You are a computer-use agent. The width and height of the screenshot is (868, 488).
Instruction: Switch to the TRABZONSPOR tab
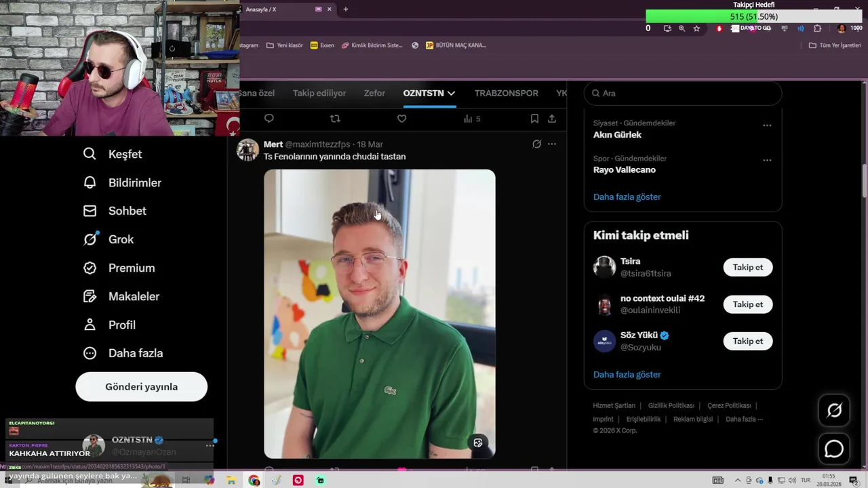point(507,93)
